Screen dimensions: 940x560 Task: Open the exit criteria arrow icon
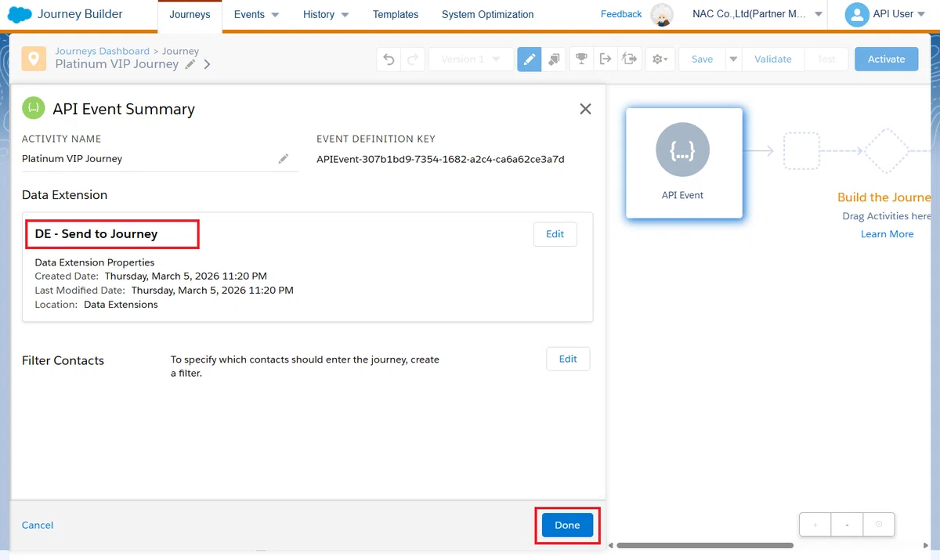pyautogui.click(x=605, y=60)
